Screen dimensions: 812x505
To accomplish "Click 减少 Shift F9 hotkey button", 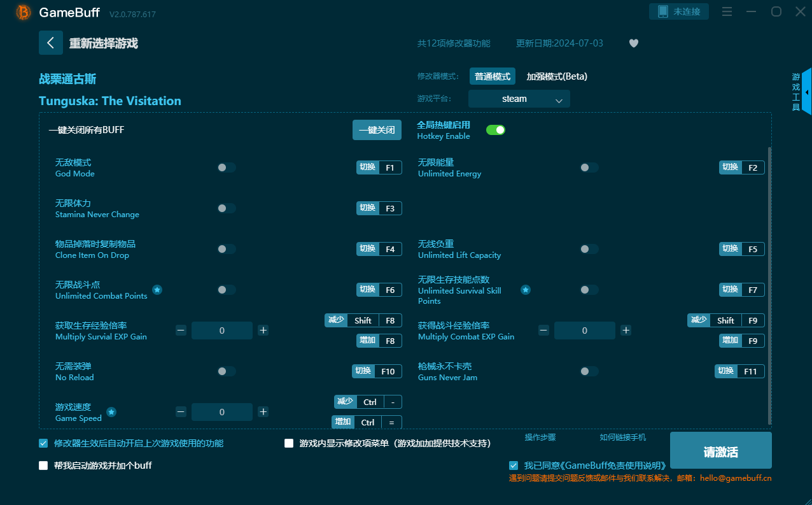I will point(726,320).
